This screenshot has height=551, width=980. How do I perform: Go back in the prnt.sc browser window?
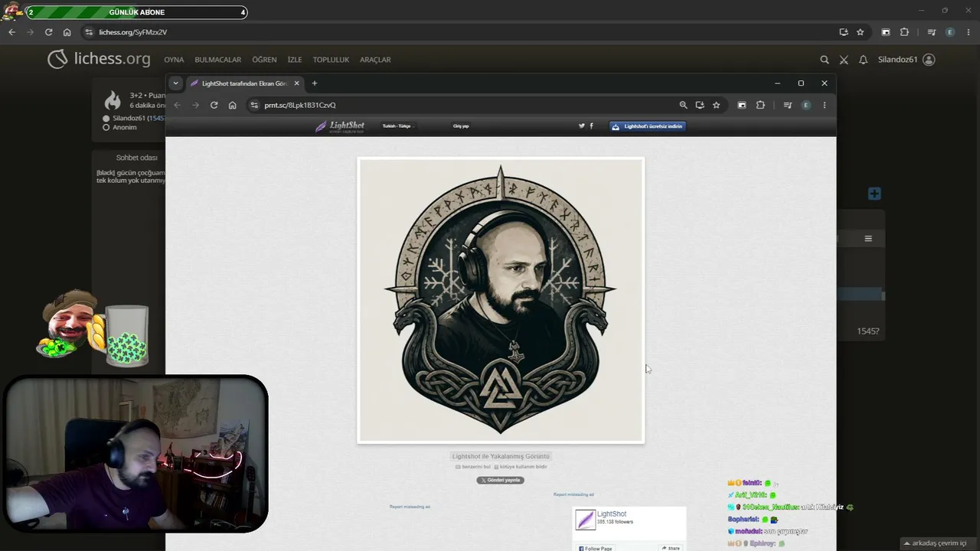(x=177, y=105)
